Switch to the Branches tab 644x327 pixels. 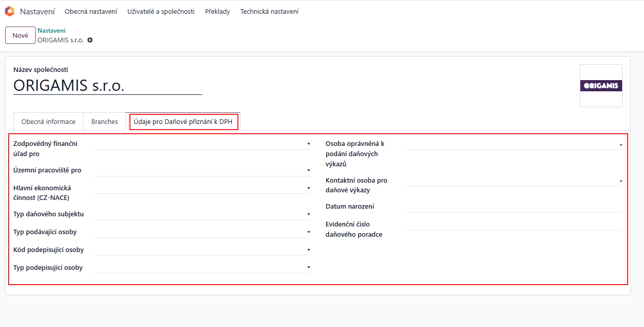(104, 122)
